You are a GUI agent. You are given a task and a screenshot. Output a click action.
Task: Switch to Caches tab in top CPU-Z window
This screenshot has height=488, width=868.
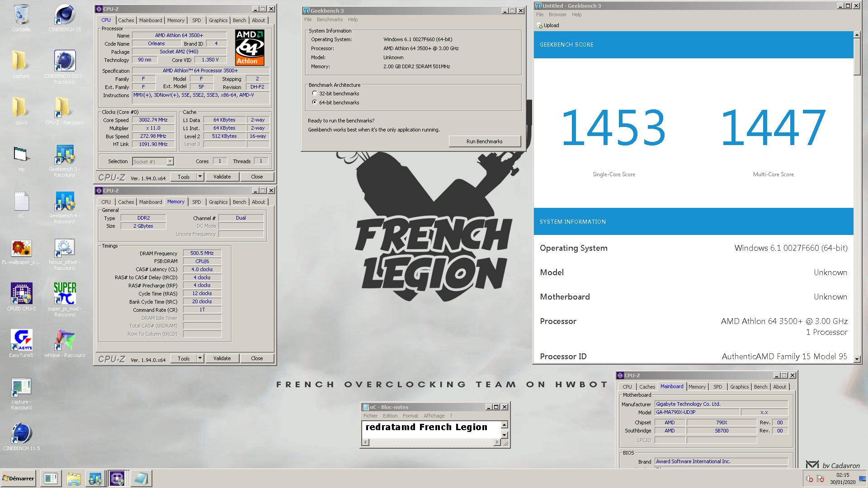click(x=126, y=20)
